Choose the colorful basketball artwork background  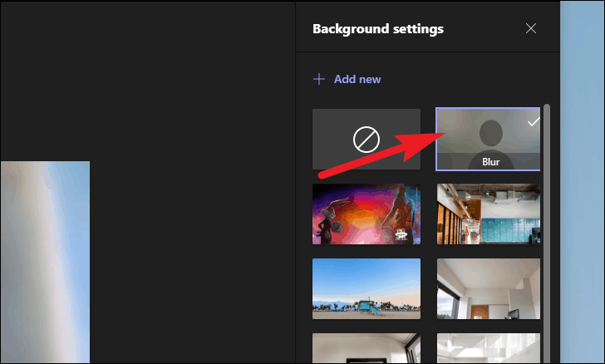[366, 214]
